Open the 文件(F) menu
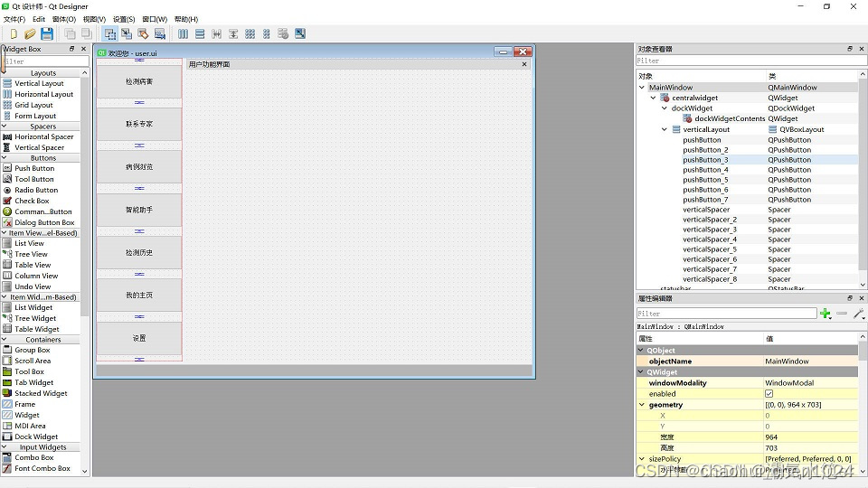 tap(14, 19)
